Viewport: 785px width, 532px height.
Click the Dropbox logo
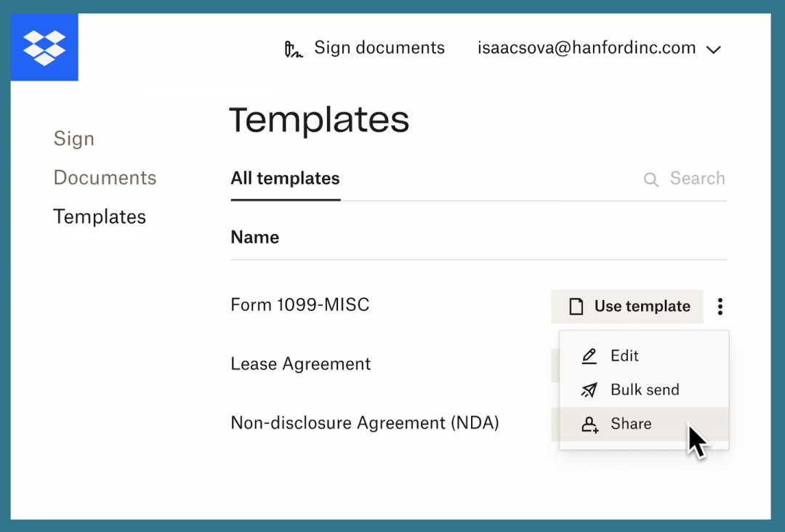click(44, 47)
